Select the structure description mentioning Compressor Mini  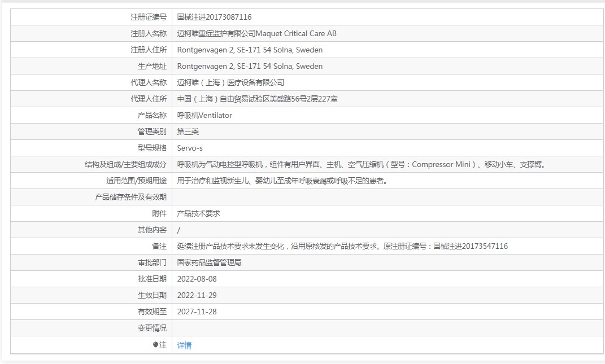pos(362,164)
